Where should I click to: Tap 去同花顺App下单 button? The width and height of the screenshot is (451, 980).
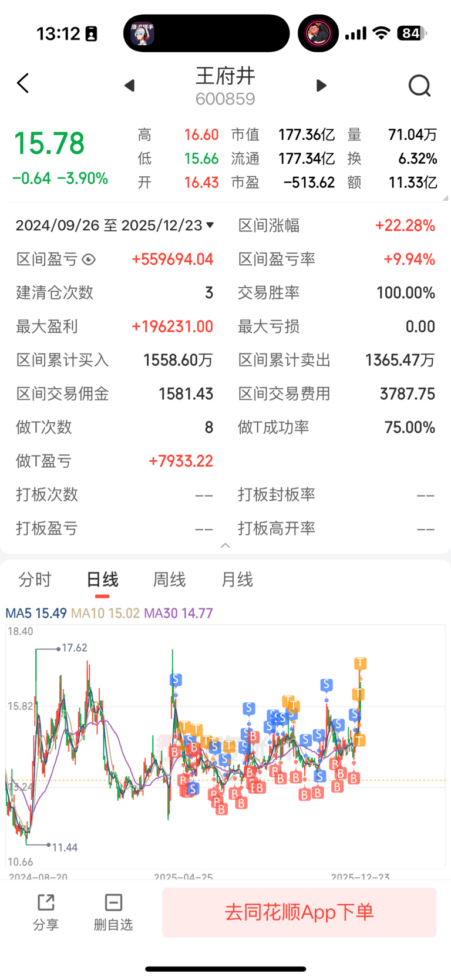(x=299, y=912)
